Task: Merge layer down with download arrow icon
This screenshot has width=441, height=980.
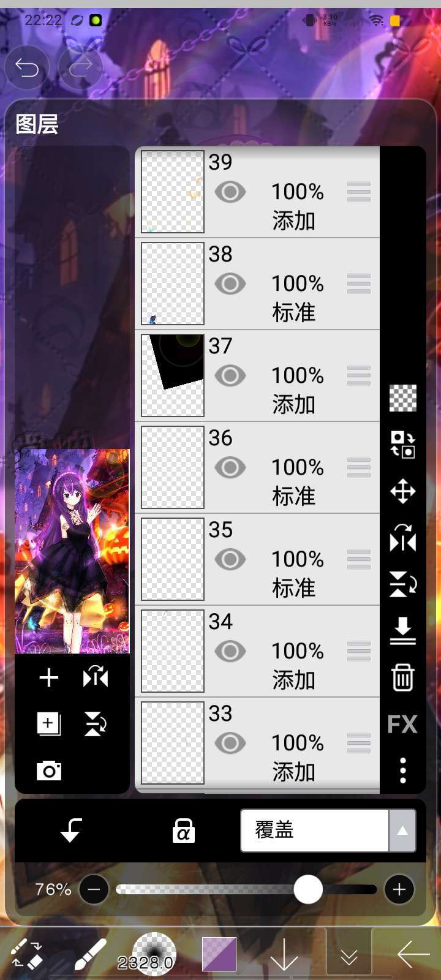Action: pos(402,631)
